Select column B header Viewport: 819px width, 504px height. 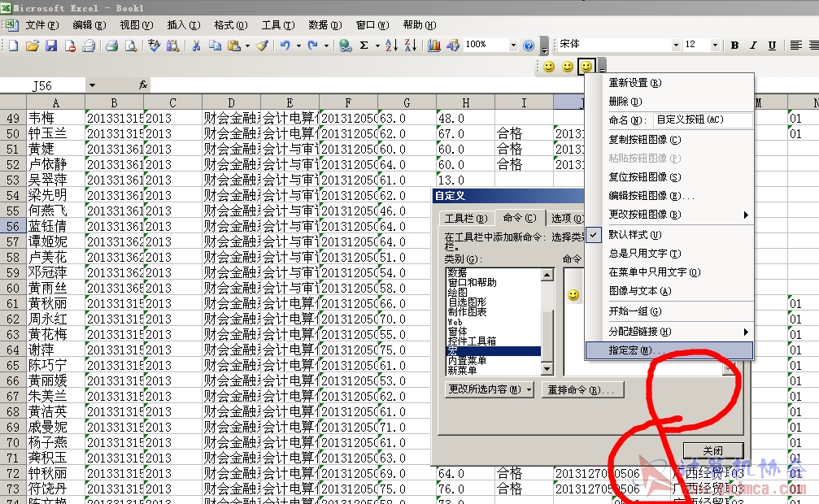pyautogui.click(x=114, y=102)
